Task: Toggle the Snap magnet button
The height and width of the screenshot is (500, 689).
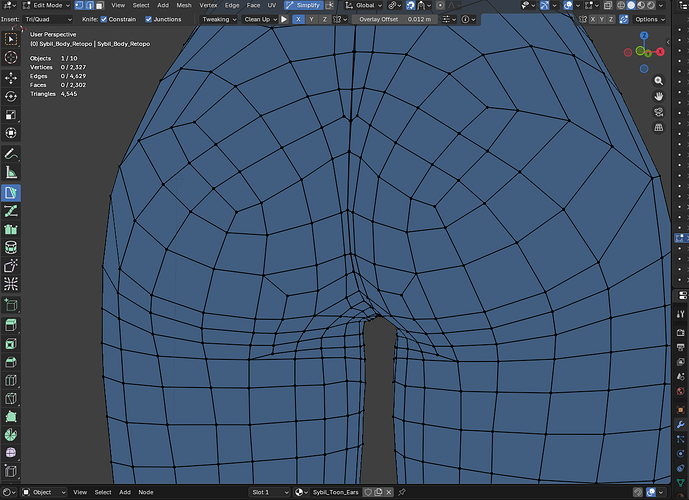Action: 410,5
